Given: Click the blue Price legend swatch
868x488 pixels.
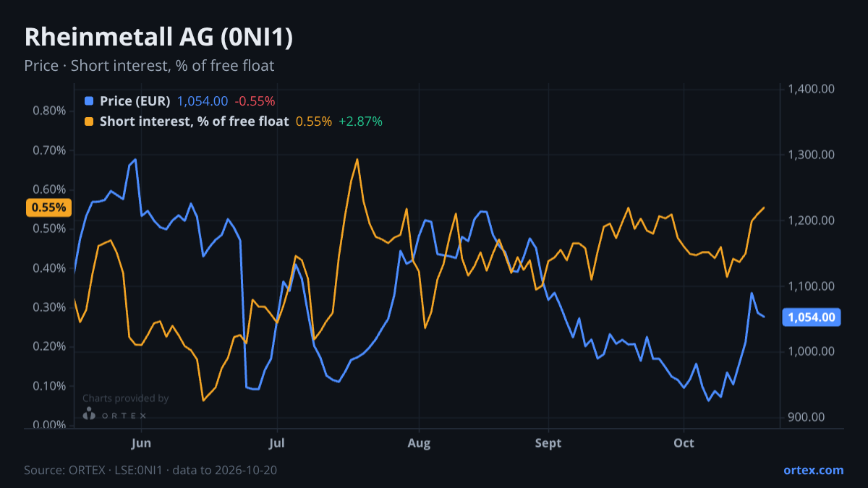Looking at the screenshot, I should [89, 101].
